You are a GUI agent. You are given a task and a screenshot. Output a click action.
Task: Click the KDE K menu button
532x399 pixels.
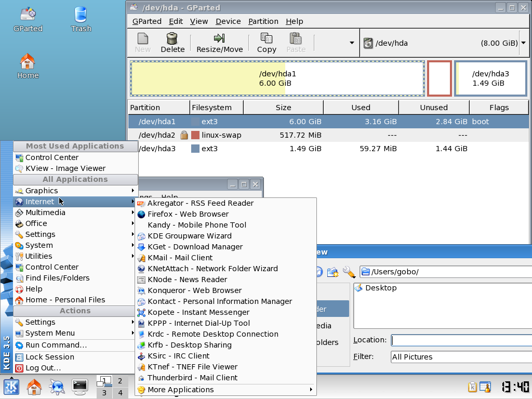coord(11,387)
